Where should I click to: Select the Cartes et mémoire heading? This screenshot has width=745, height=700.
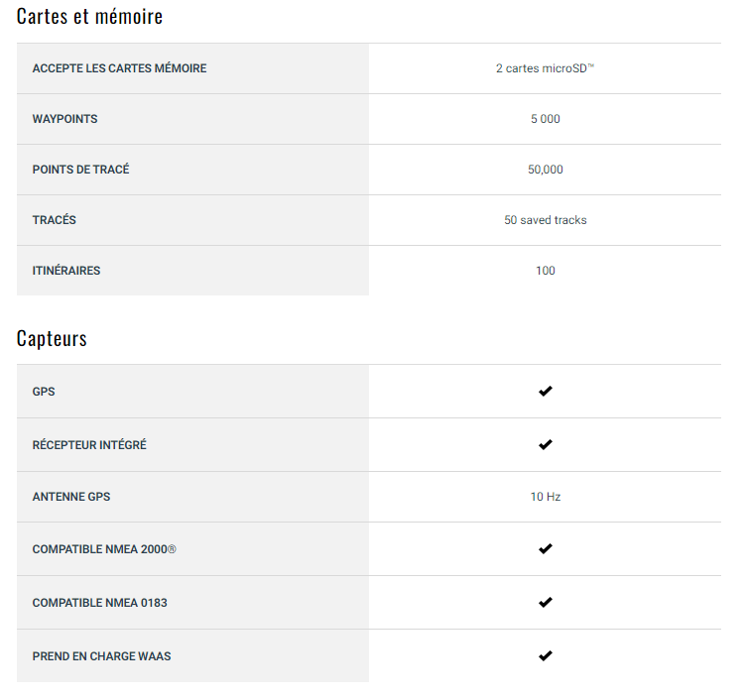[x=90, y=16]
